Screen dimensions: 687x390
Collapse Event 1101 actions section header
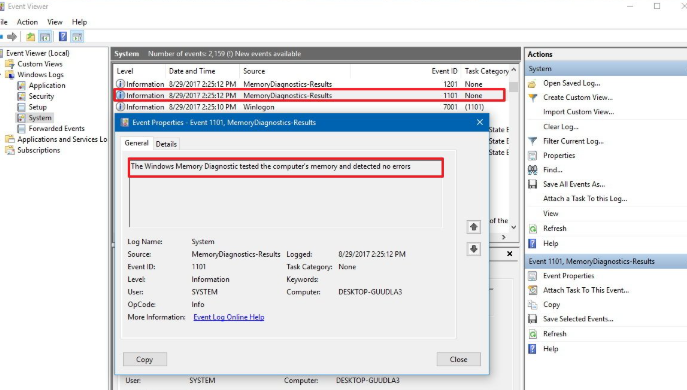click(x=606, y=261)
